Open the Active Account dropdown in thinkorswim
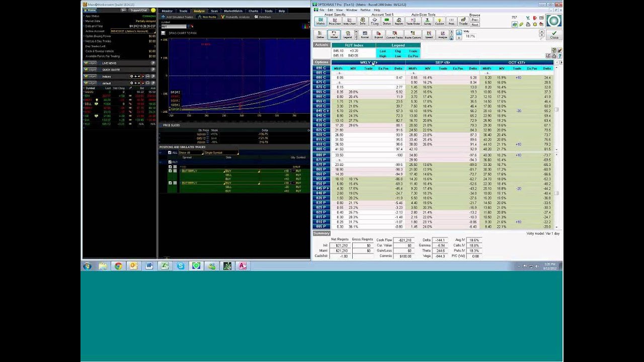The image size is (644, 362). pyautogui.click(x=133, y=31)
